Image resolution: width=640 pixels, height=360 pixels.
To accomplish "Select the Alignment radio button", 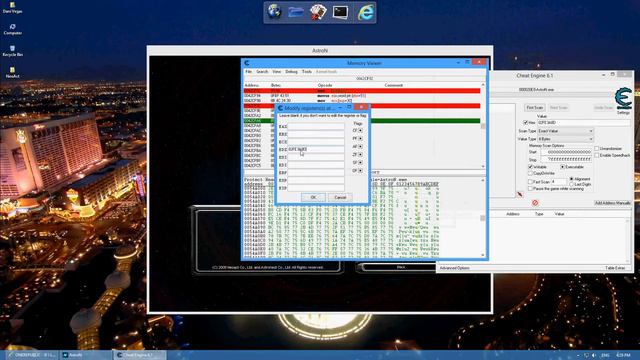I will point(571,179).
